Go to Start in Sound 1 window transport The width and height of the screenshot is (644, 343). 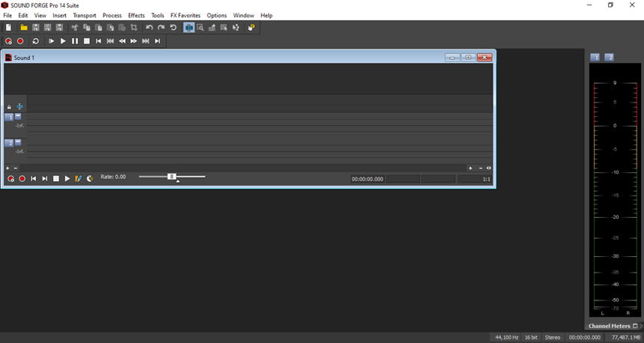click(34, 179)
